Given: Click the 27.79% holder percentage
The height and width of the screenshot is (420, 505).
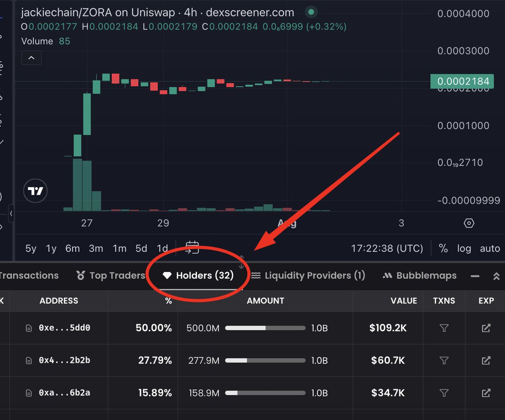Looking at the screenshot, I should (x=155, y=360).
